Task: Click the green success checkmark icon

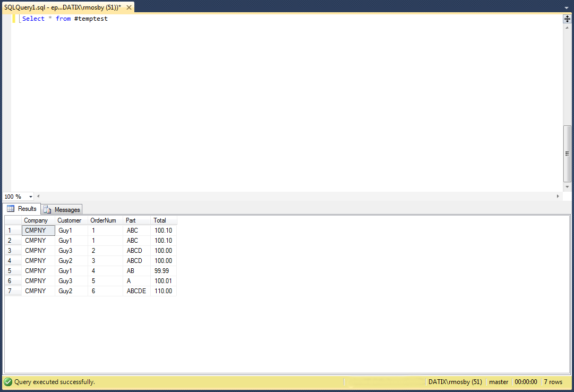Action: 7,381
